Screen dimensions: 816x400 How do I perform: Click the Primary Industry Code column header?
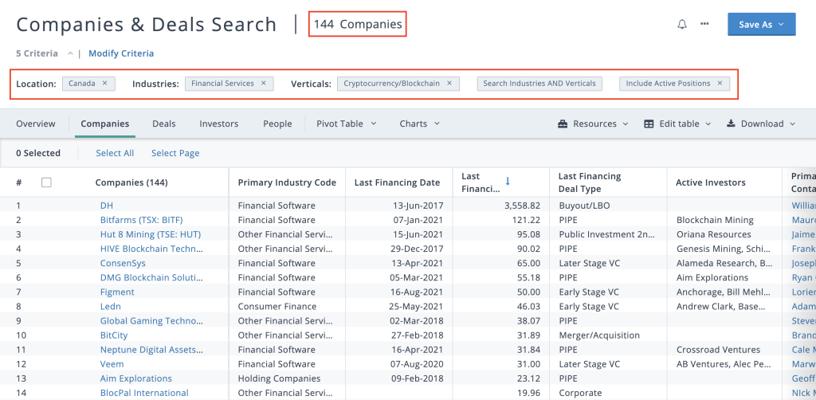(287, 183)
